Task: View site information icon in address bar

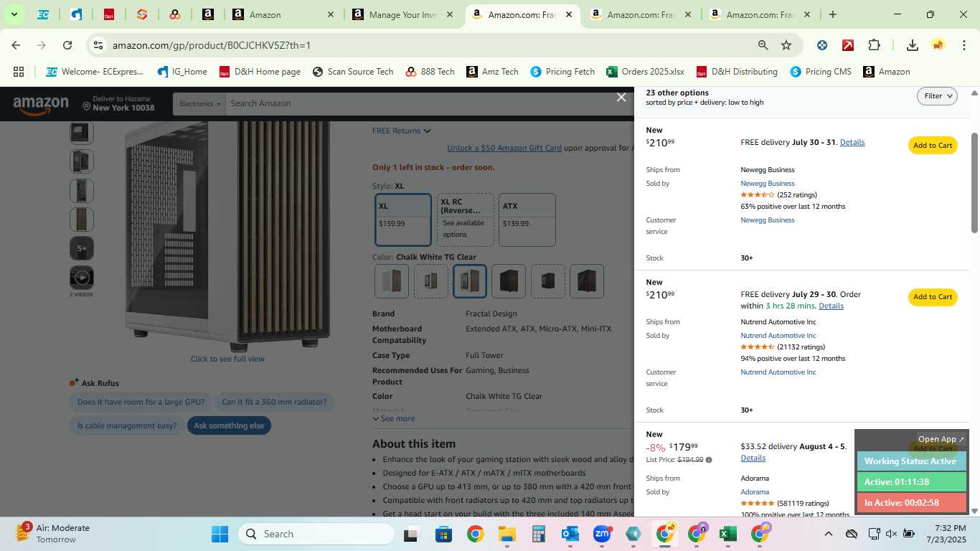Action: pos(99,45)
